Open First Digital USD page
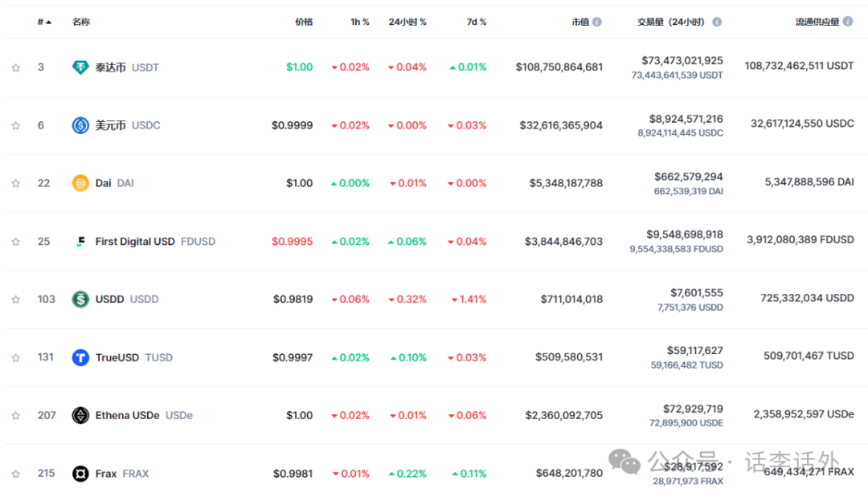 click(x=155, y=242)
